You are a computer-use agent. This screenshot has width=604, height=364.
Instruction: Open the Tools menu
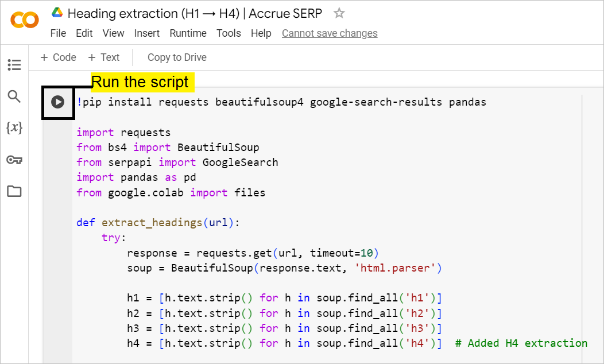tap(229, 33)
